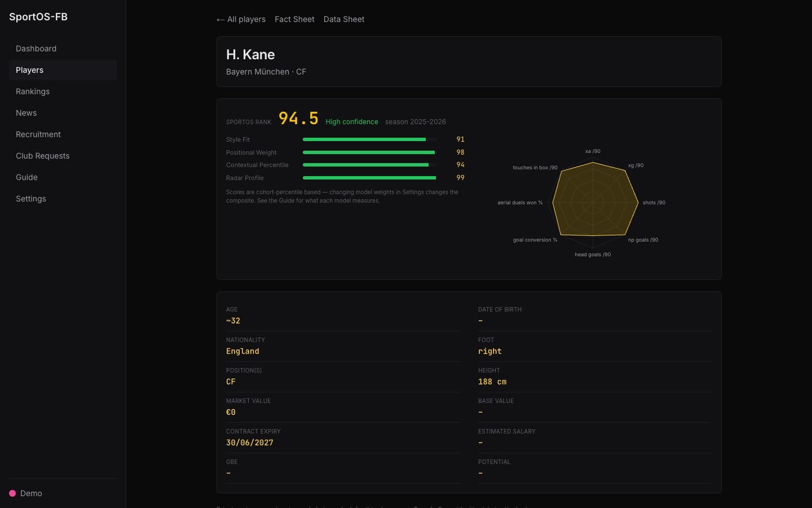The height and width of the screenshot is (508, 812).
Task: Click Bayern München · CF subtitle
Action: (266, 72)
